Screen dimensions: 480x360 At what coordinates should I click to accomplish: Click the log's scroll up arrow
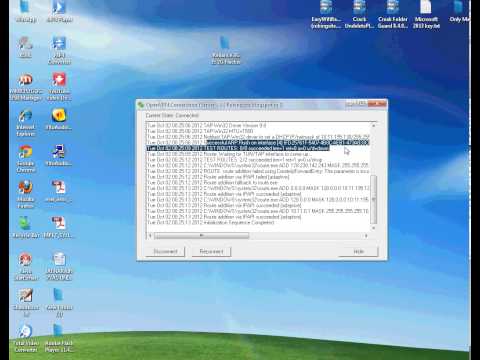(374, 126)
